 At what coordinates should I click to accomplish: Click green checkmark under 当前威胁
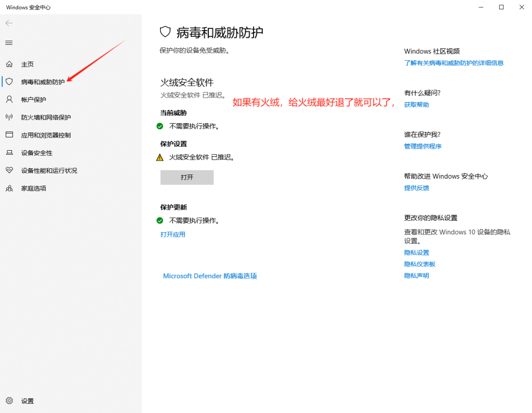pyautogui.click(x=160, y=126)
